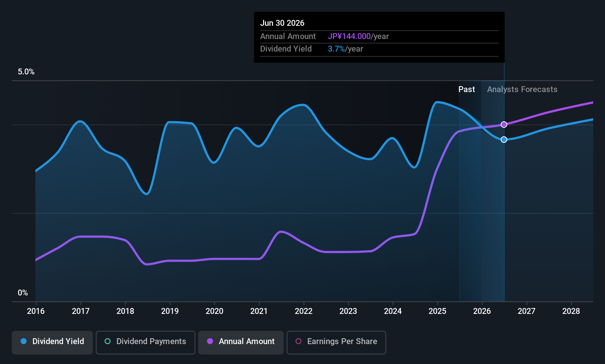This screenshot has width=605, height=364.
Task: Click the 2023 x-axis label
Action: click(348, 311)
